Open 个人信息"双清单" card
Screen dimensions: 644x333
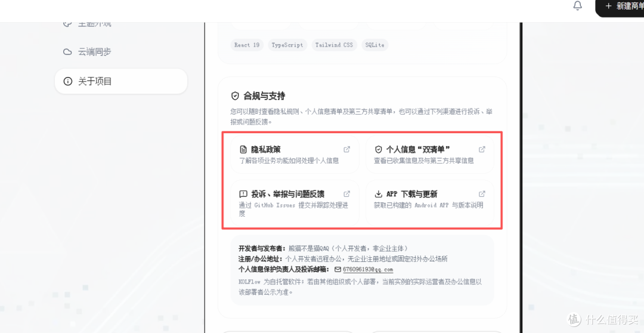[429, 154]
